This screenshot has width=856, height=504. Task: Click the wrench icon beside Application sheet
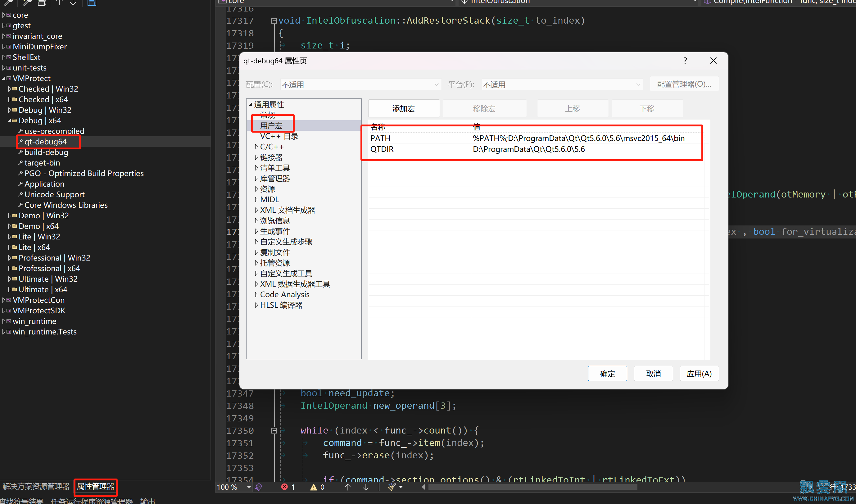20,184
